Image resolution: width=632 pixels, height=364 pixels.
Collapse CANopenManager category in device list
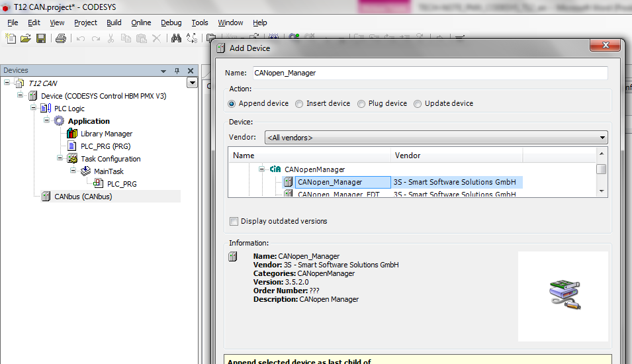(x=261, y=169)
